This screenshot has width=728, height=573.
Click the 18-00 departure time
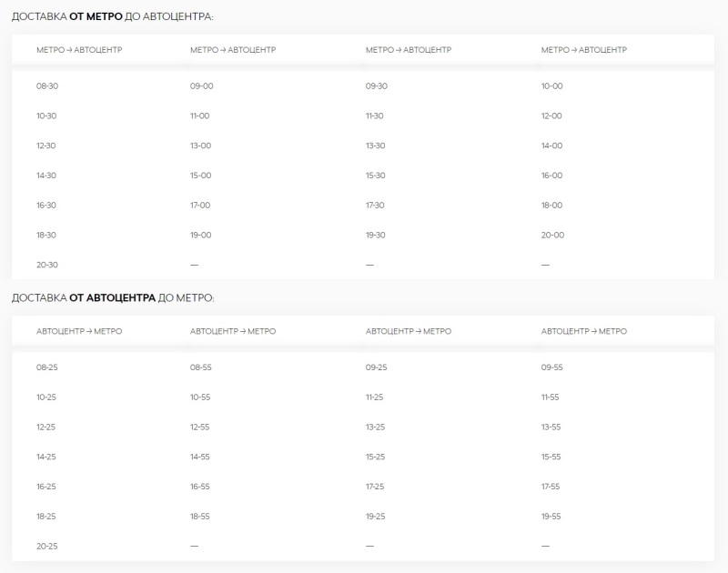[x=551, y=206]
